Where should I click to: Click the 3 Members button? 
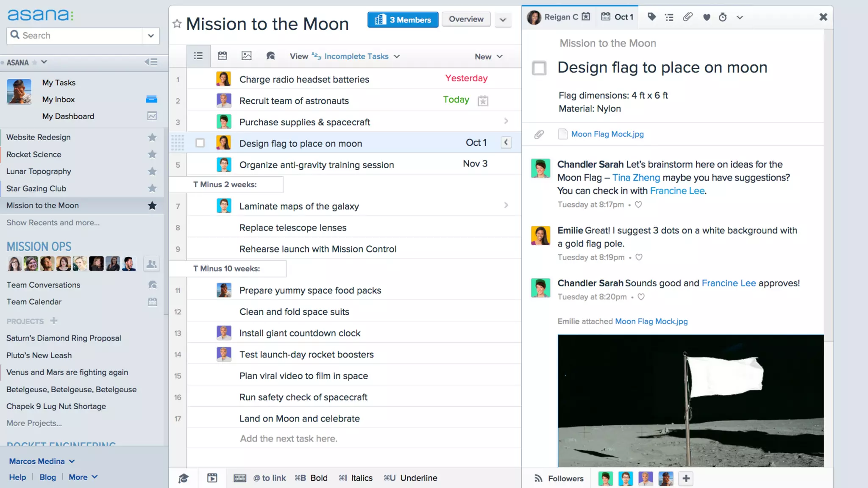click(x=403, y=19)
